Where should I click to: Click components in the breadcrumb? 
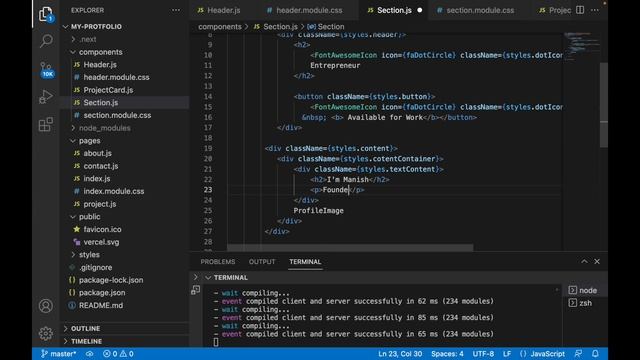(x=220, y=27)
